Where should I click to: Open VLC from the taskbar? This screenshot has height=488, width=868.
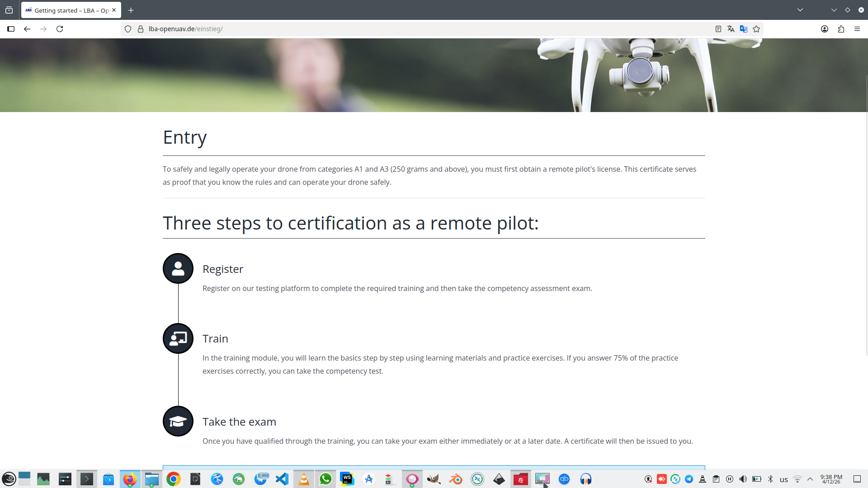point(304,479)
